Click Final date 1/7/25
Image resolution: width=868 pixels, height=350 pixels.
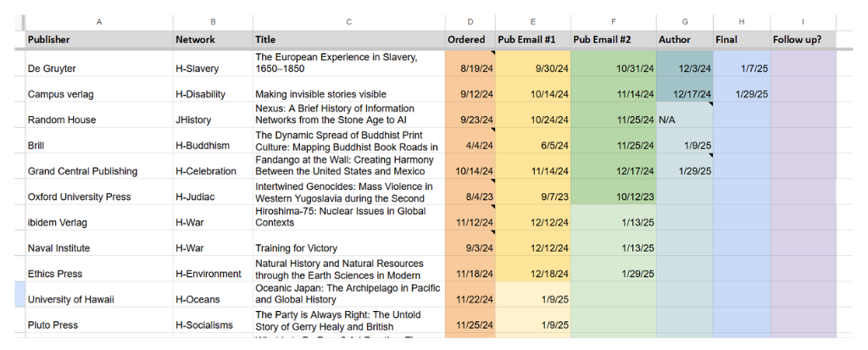[x=742, y=64]
